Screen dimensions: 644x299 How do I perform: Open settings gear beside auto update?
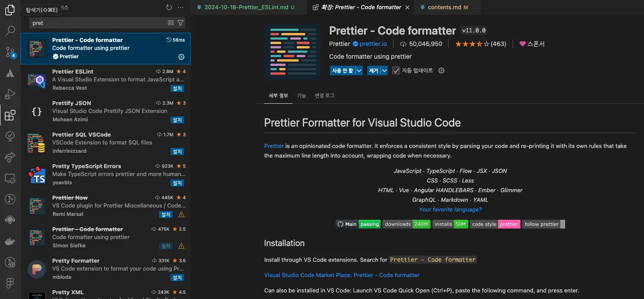(x=442, y=70)
